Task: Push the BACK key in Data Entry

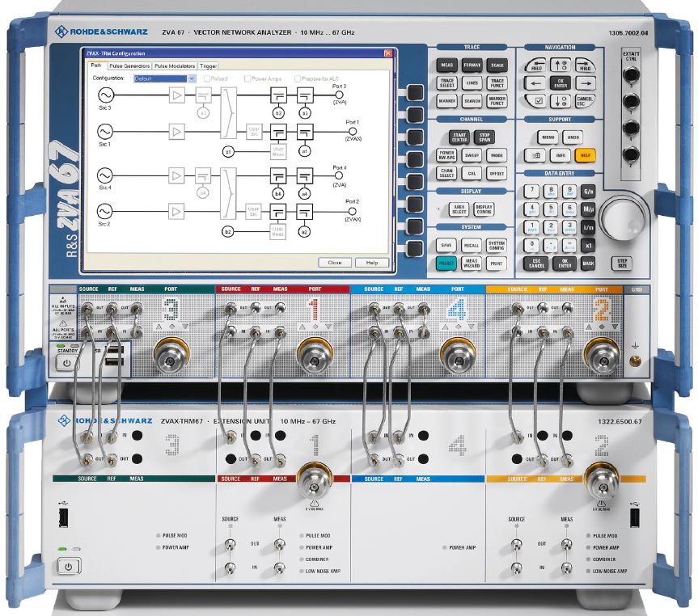Action: [x=588, y=264]
